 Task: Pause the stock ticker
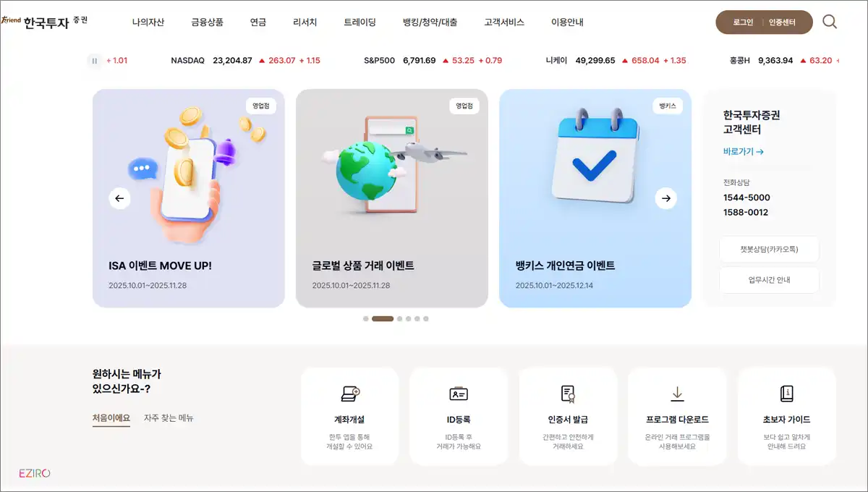tap(94, 61)
